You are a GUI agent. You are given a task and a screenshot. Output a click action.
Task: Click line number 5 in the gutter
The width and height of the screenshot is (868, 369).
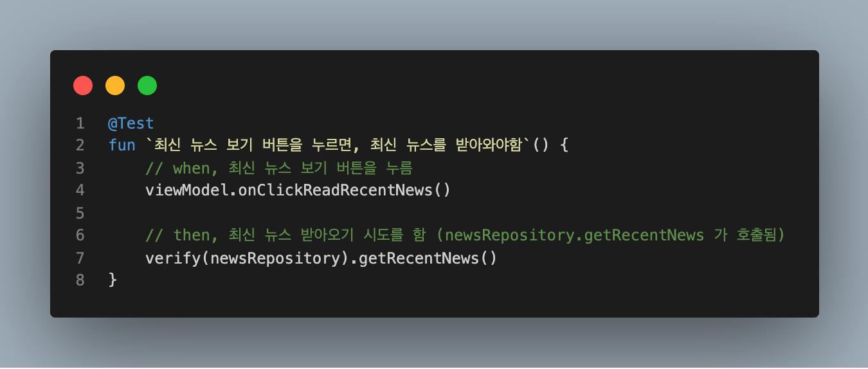[x=80, y=213]
